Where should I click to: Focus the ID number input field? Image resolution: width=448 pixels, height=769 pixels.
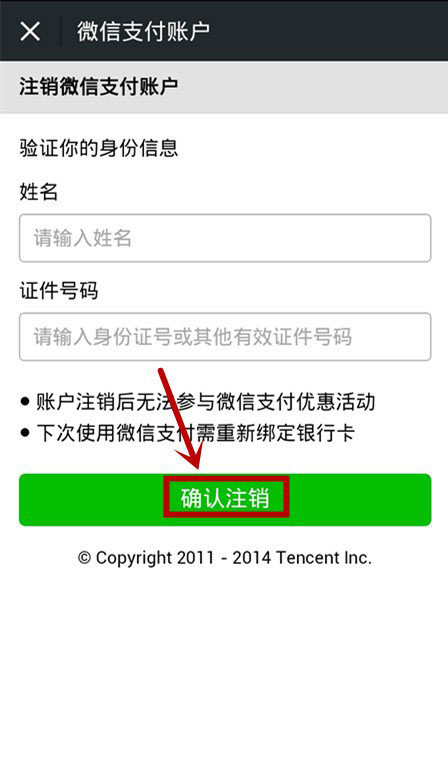coord(225,337)
